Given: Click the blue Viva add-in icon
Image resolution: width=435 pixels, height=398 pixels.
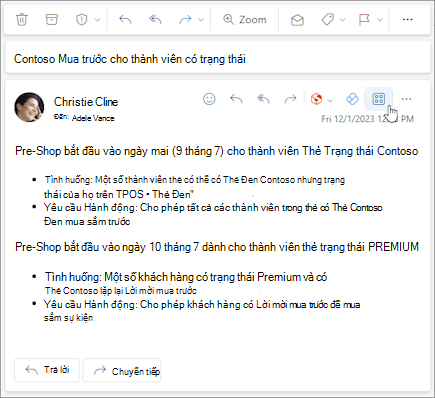Looking at the screenshot, I should (352, 99).
